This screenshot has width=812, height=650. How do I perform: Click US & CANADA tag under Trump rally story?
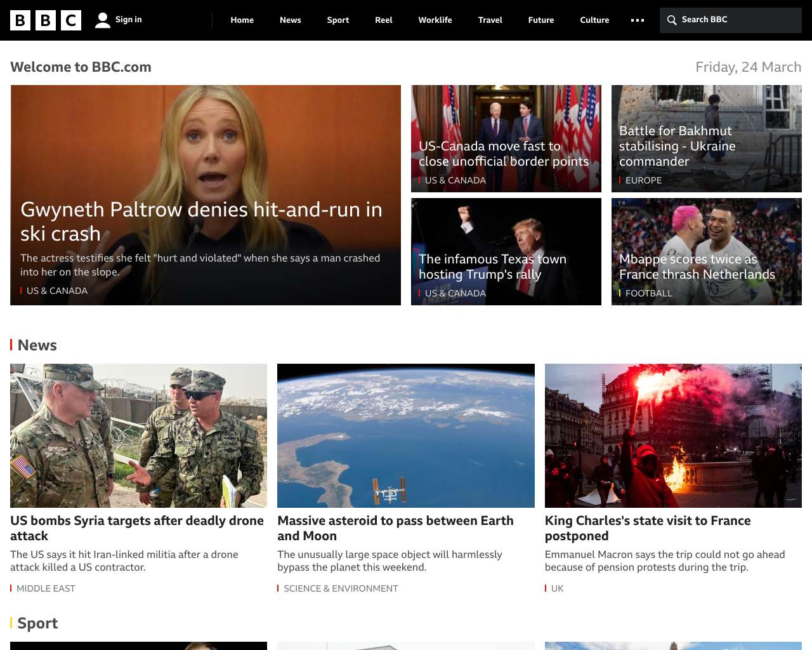(x=455, y=293)
